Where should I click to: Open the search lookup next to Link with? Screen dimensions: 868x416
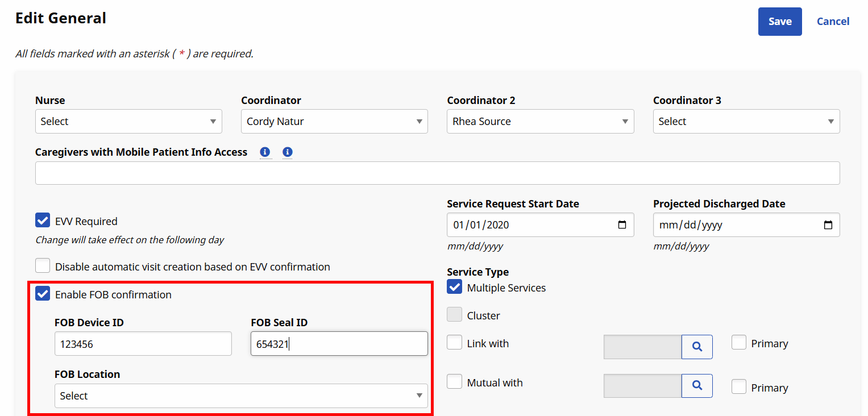(697, 347)
